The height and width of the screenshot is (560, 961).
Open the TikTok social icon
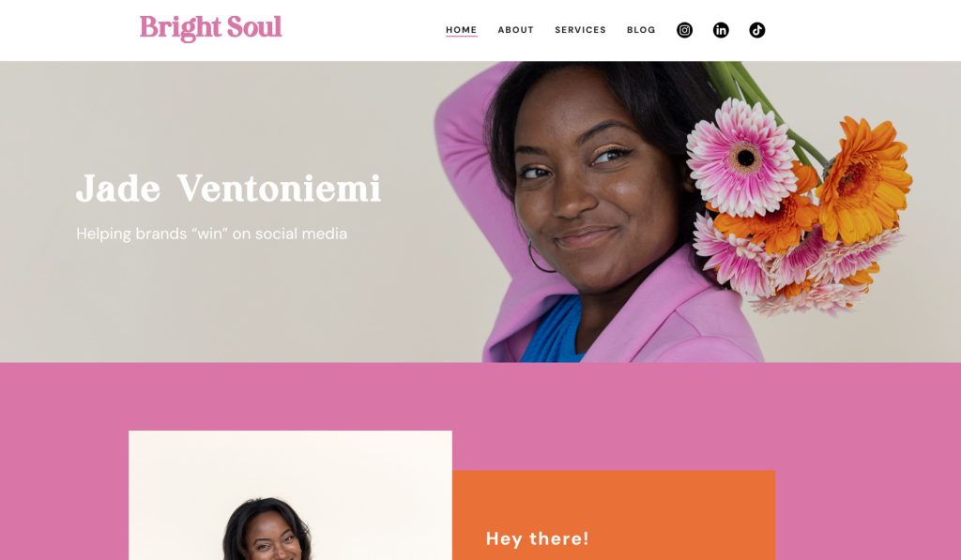[x=757, y=30]
